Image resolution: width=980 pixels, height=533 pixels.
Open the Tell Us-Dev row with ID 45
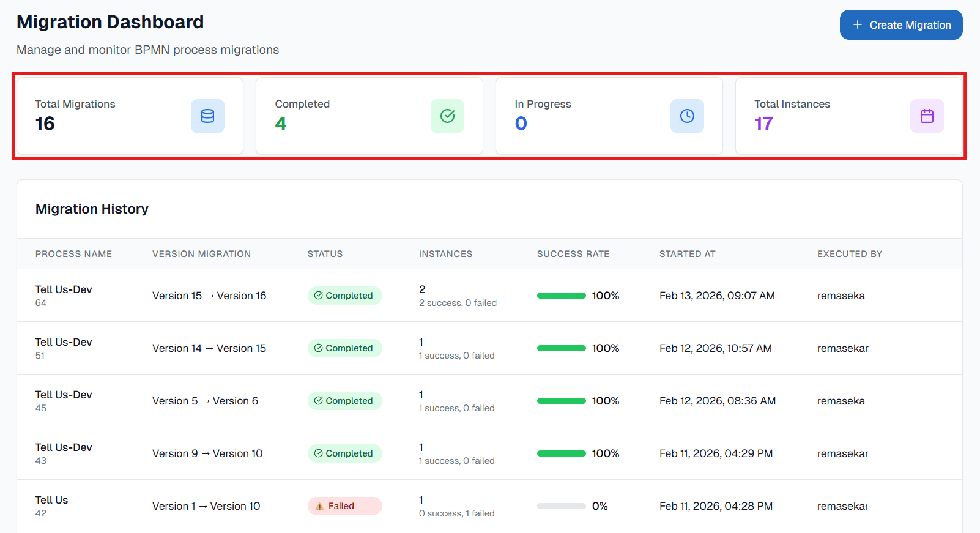click(489, 401)
